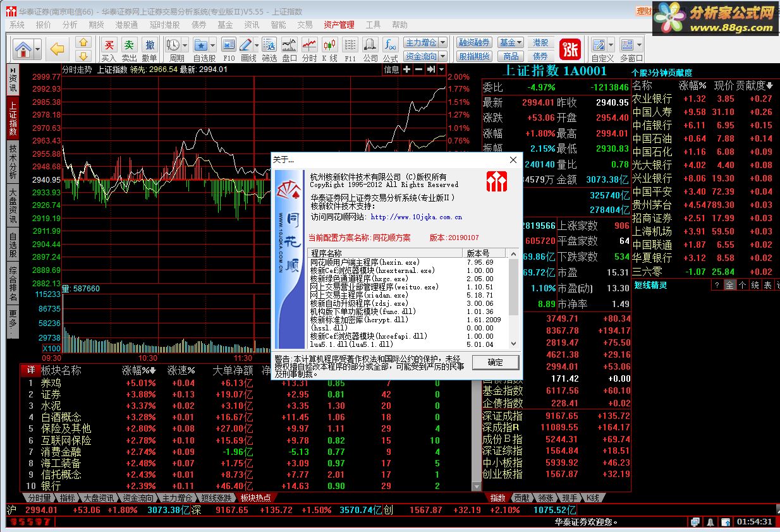This screenshot has width=780, height=532.
Task: Open the 主力增仓 dropdown arrow
Action: click(442, 42)
